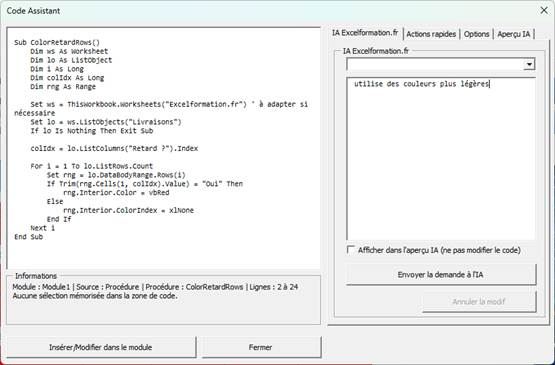Open the Actions rapides tab

(x=431, y=34)
